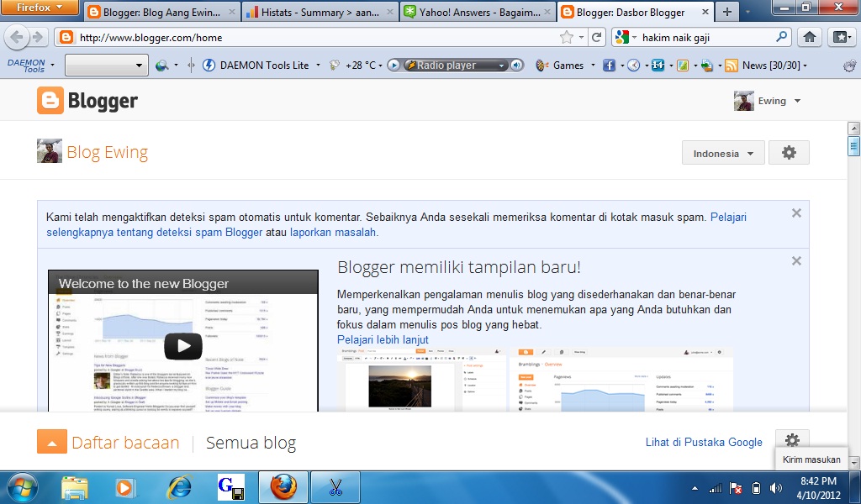Click the Lihat di Pustaka Google link

703,442
